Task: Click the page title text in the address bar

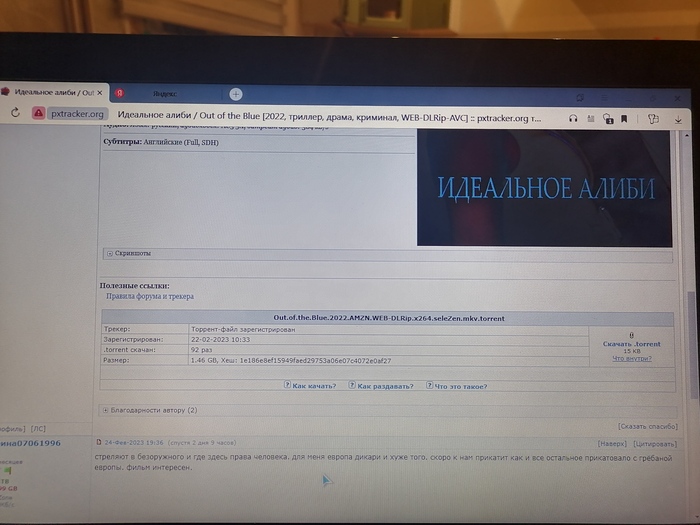Action: click(x=329, y=117)
